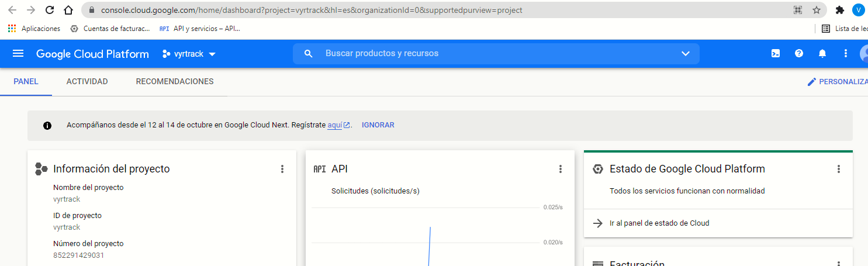
Task: Go to Ir al panel de estado de Cloud
Action: (x=659, y=223)
